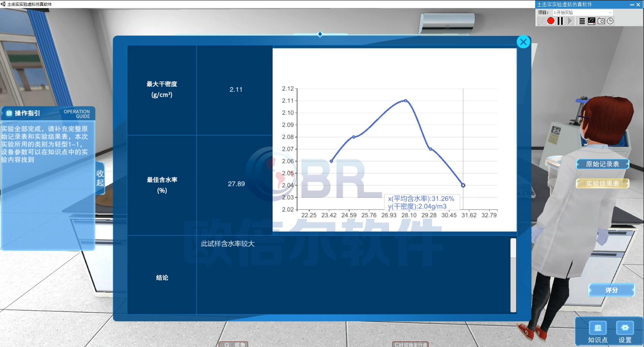Click the lightning bolt toolbar icon
This screenshot has height=347, width=644.
point(541,21)
